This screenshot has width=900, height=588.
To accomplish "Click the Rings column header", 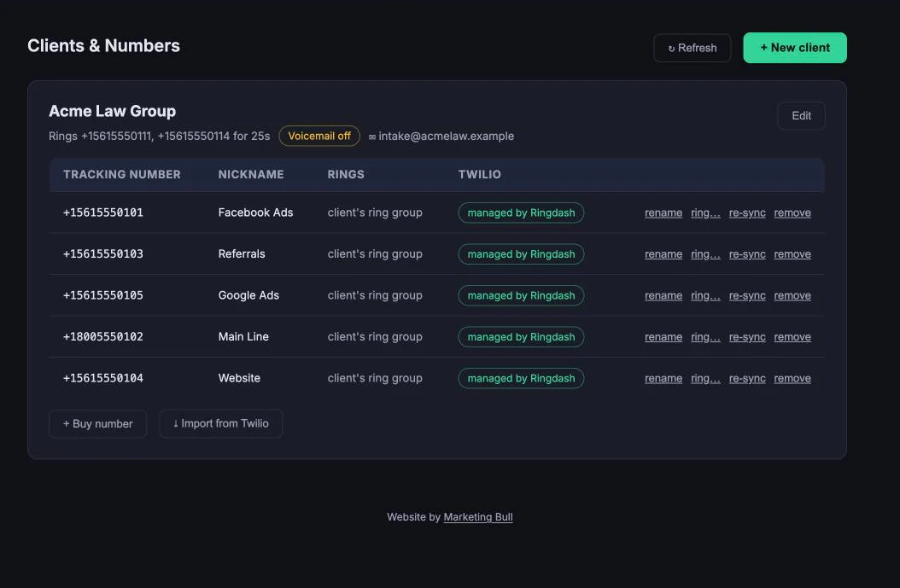I will (346, 174).
